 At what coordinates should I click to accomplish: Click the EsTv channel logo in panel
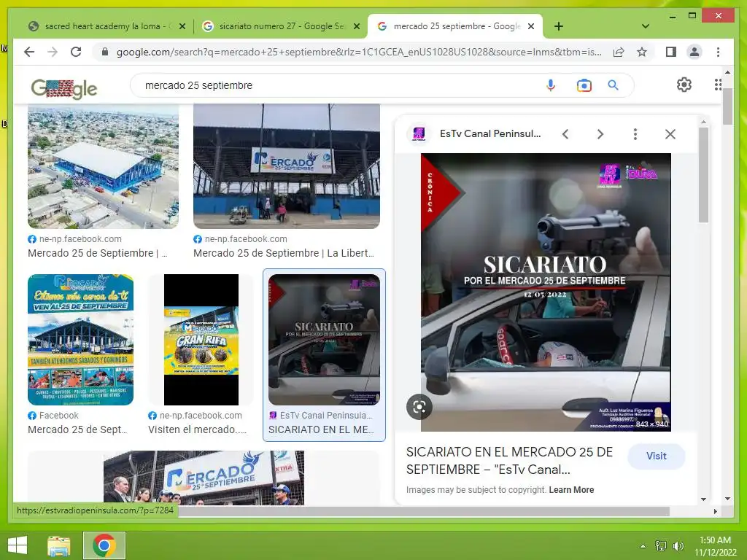419,134
